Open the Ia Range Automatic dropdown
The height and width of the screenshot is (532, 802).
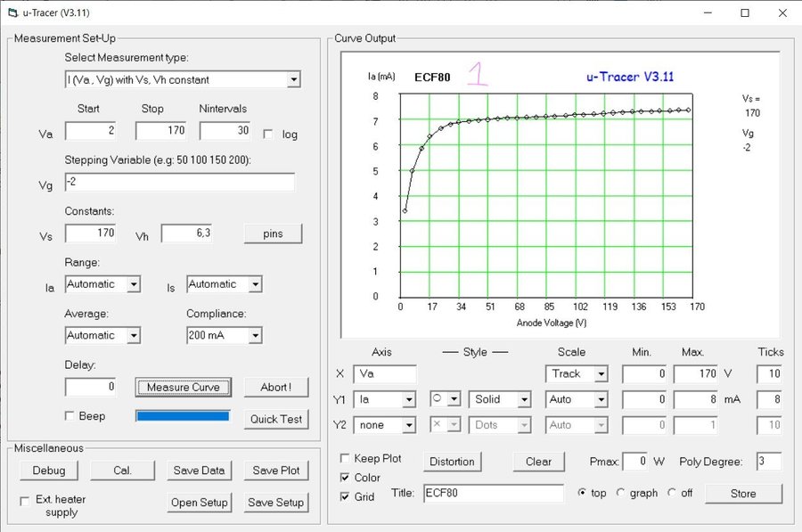(x=133, y=284)
